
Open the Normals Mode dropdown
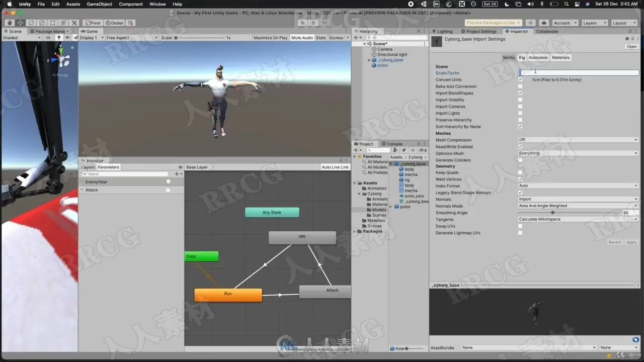[578, 206]
